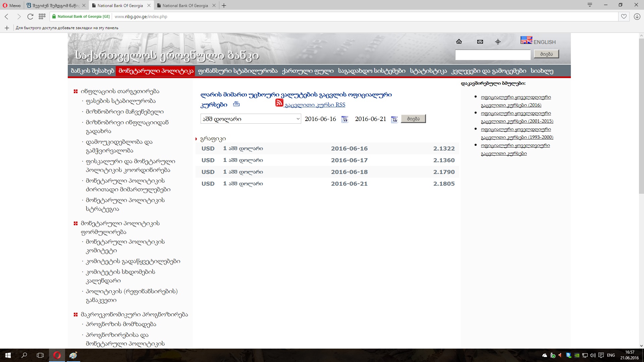Click the print icon beside the title
Viewport: 644px width, 362px height.
[236, 104]
